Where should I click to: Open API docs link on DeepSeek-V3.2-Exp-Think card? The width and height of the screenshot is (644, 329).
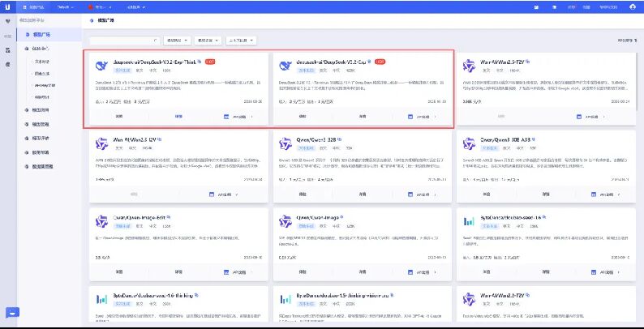point(238,117)
